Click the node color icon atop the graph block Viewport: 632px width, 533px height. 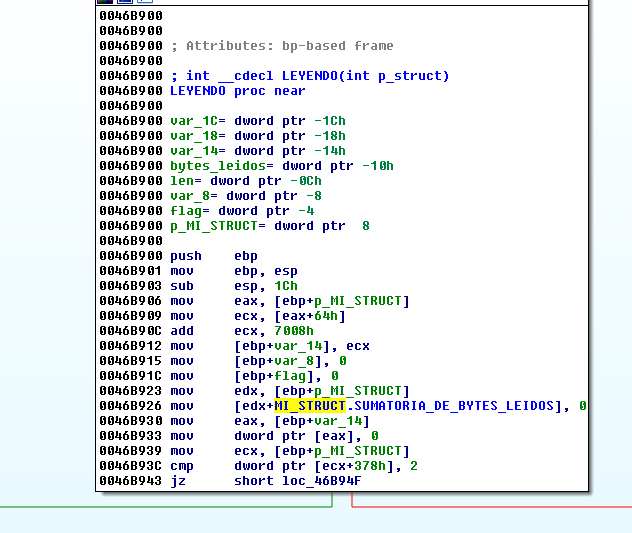click(x=106, y=3)
